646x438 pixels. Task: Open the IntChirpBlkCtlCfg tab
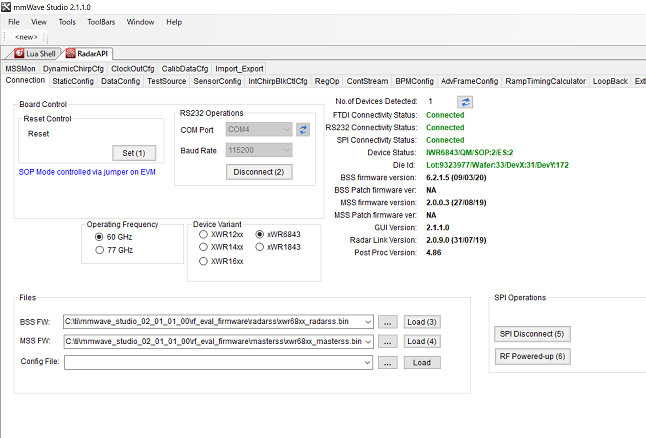point(278,81)
